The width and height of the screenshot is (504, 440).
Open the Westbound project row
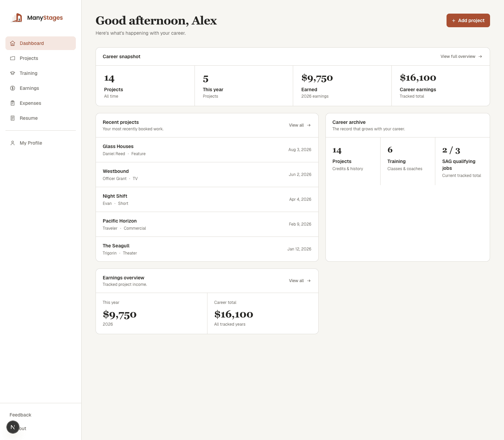click(207, 175)
